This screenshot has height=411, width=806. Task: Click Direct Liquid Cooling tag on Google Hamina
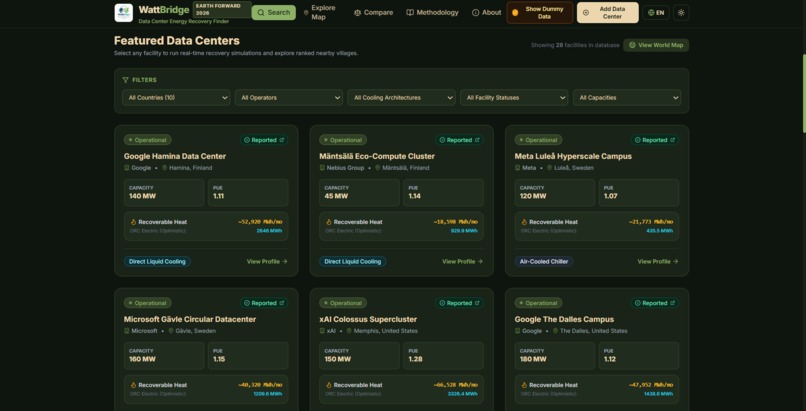tap(157, 261)
